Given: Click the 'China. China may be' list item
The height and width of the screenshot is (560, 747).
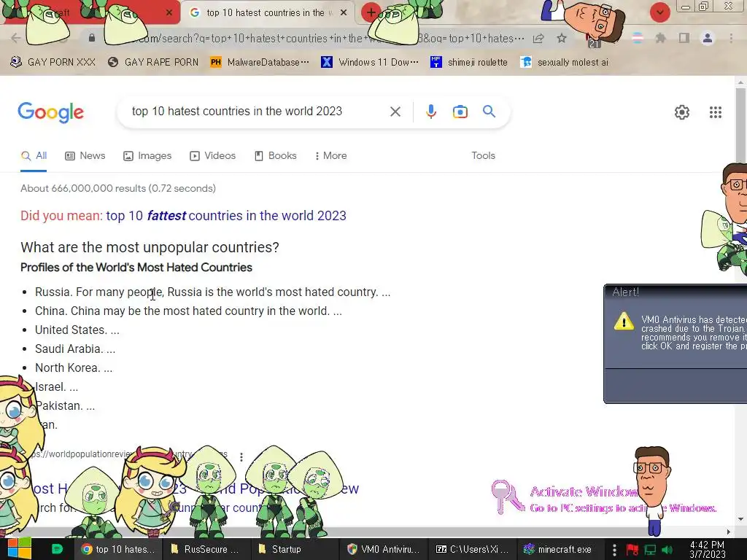Looking at the screenshot, I should [188, 311].
